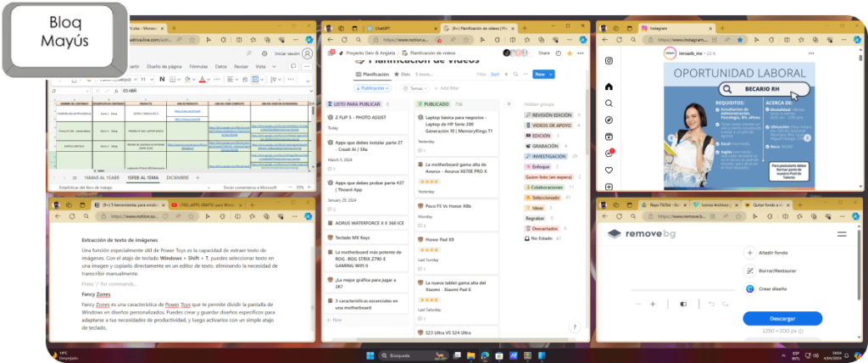This screenshot has height=363, width=868.
Task: Open Excel settings gear icon
Action: click(264, 53)
